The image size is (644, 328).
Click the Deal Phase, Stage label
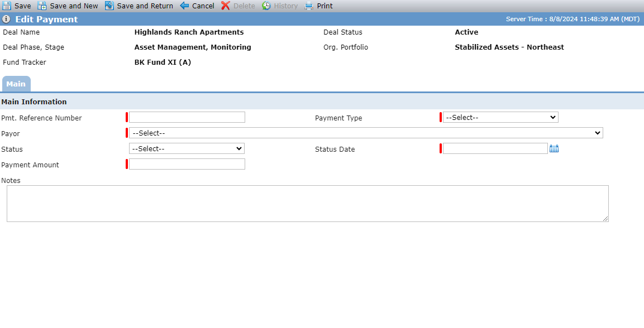point(34,47)
